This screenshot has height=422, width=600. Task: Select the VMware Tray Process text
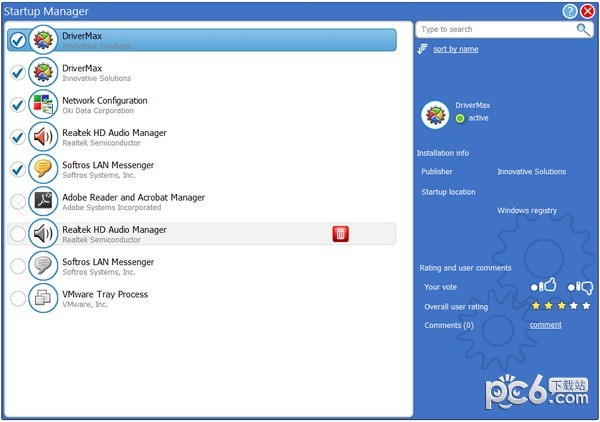click(105, 294)
